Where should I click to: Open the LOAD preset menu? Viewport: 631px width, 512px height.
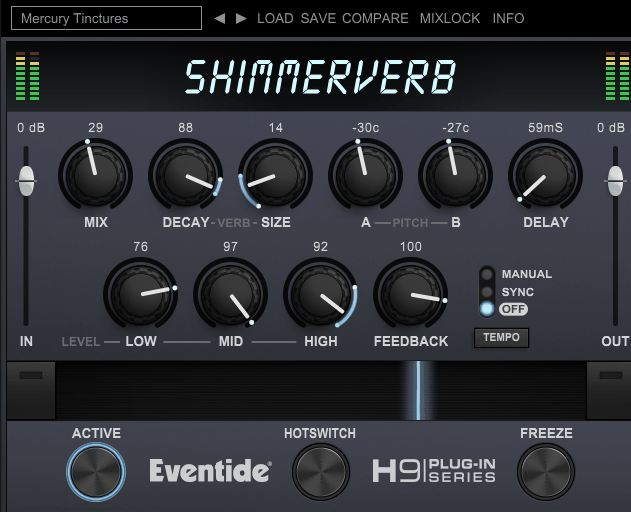tap(275, 19)
